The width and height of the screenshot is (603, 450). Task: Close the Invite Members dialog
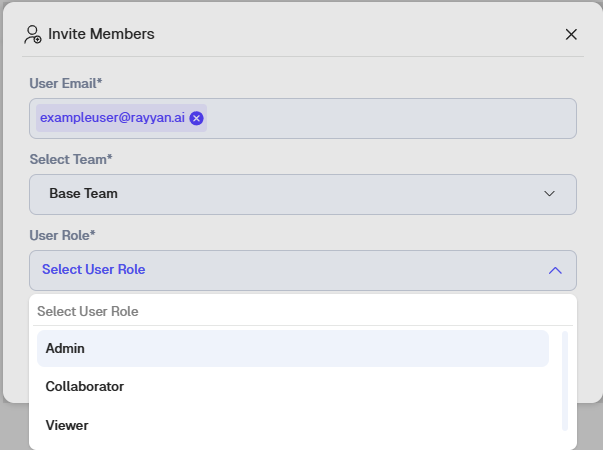pyautogui.click(x=571, y=34)
